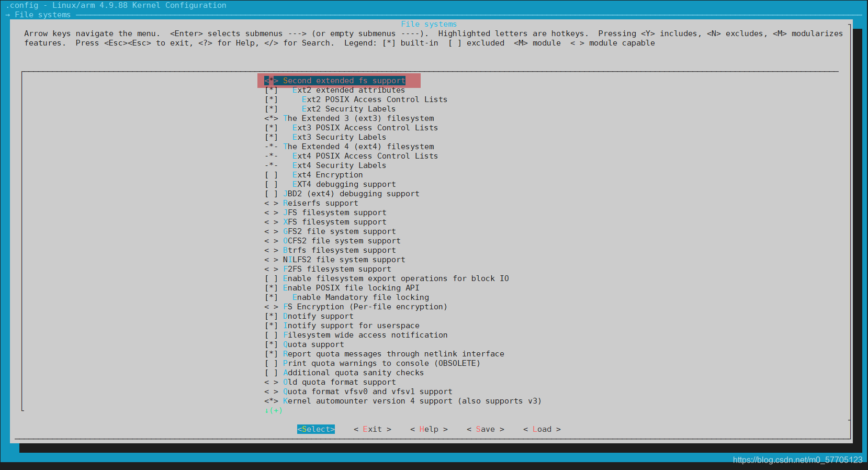Click the Save button
Image resolution: width=868 pixels, height=470 pixels.
point(486,429)
